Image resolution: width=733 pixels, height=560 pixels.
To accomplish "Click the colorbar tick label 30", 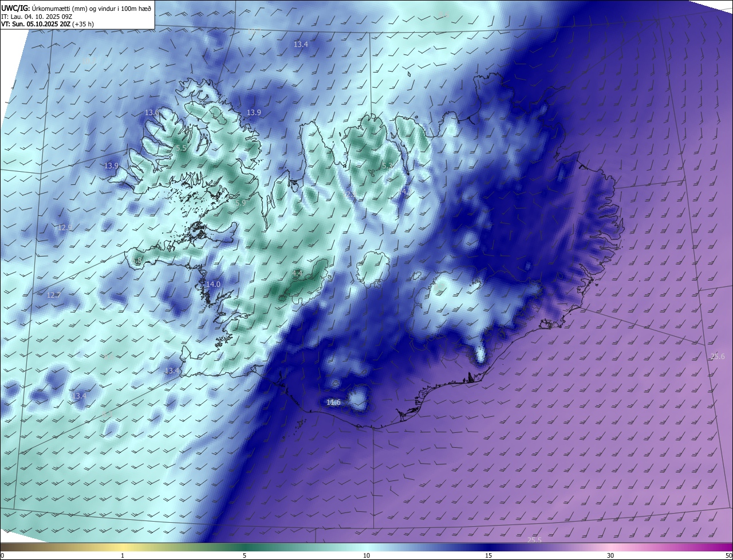I will coord(610,555).
